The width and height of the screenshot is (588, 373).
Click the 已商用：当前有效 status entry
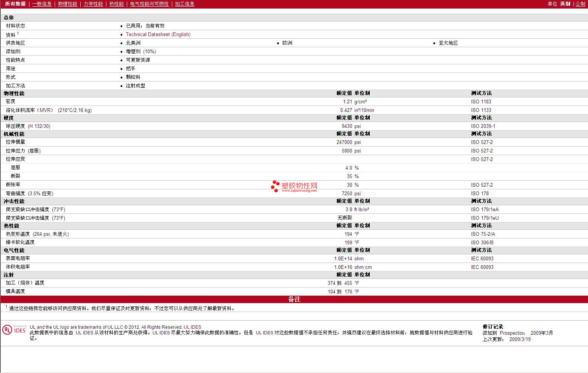(x=145, y=26)
